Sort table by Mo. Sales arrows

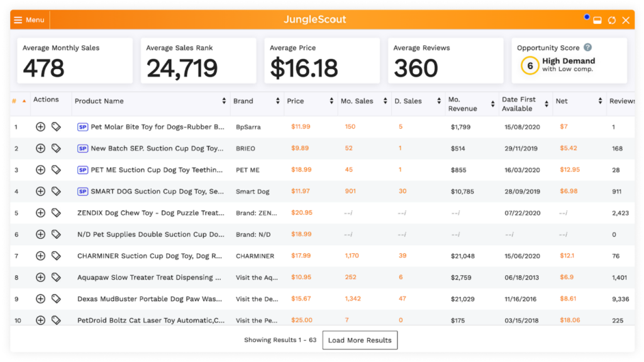pos(386,101)
